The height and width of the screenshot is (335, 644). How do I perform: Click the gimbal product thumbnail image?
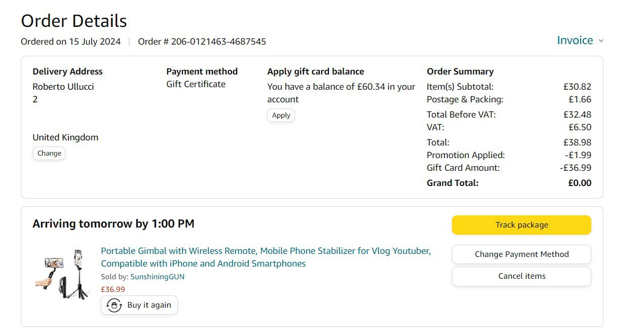point(62,274)
